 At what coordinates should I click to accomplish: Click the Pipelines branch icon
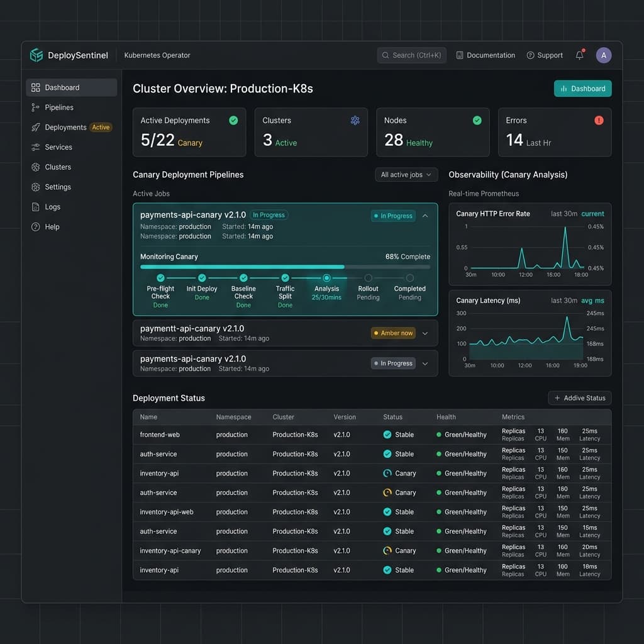click(36, 108)
